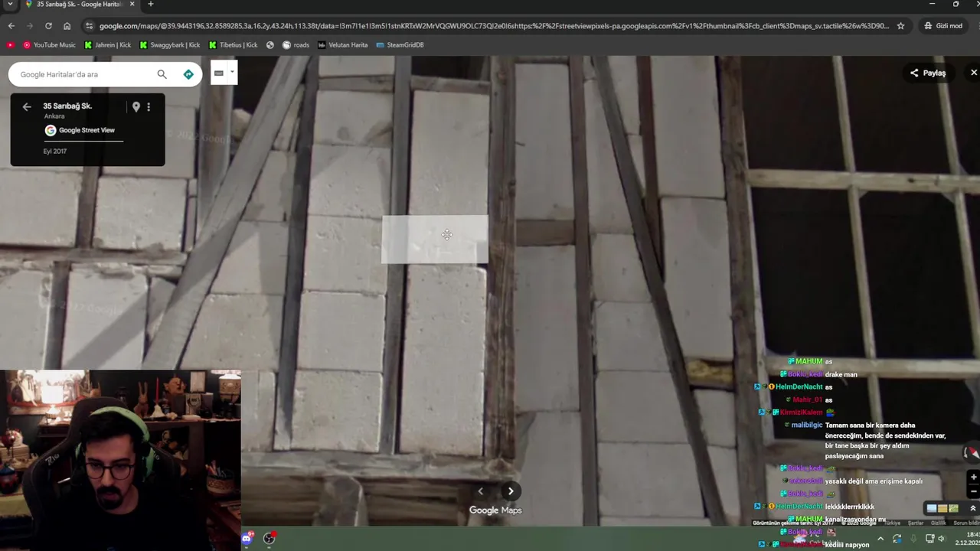Click the Street View compass control
This screenshot has height=551, width=980.
(971, 453)
